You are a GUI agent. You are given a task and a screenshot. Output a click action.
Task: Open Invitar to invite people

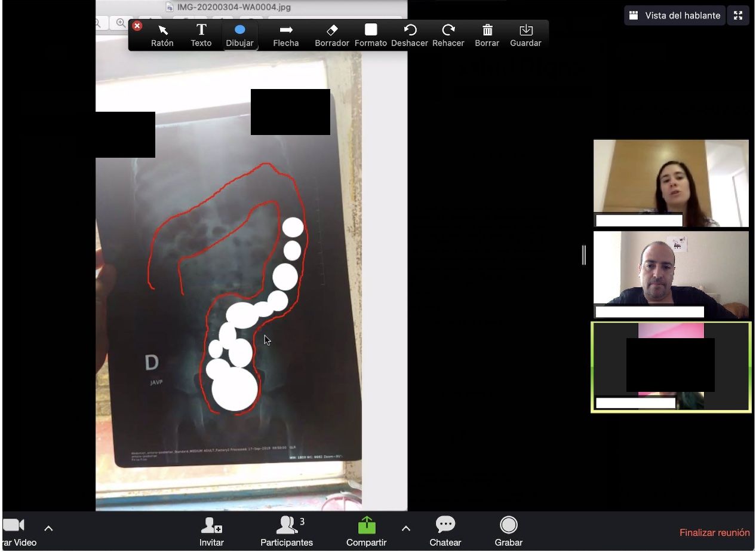click(x=211, y=532)
